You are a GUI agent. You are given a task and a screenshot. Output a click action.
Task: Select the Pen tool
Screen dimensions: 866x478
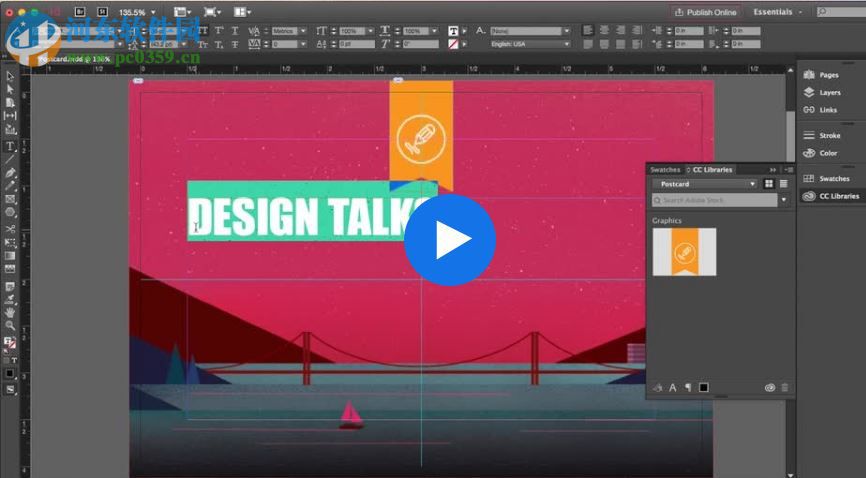click(x=10, y=173)
